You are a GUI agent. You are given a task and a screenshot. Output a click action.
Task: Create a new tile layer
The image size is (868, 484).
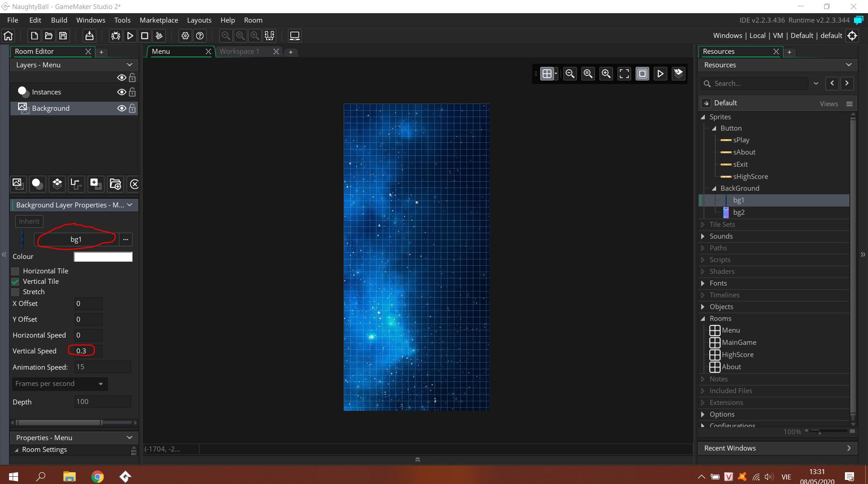[x=57, y=184]
